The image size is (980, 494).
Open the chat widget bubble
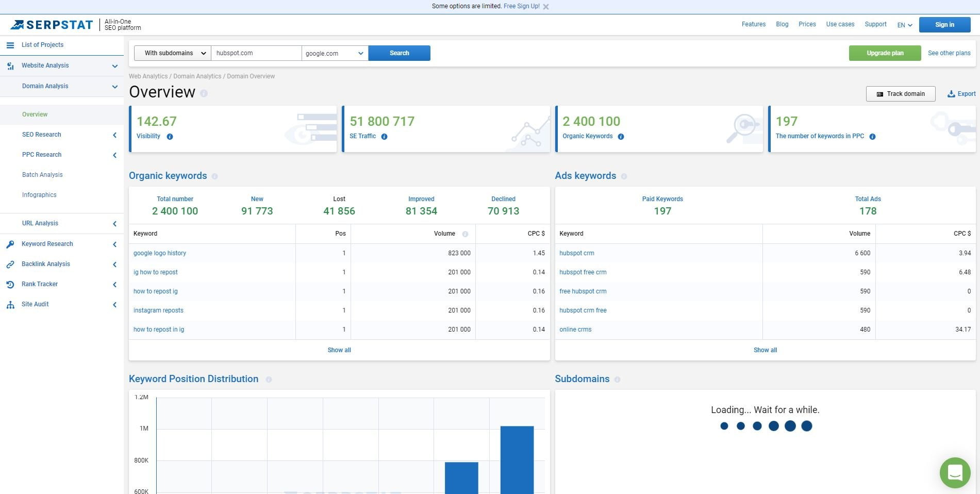tap(955, 472)
